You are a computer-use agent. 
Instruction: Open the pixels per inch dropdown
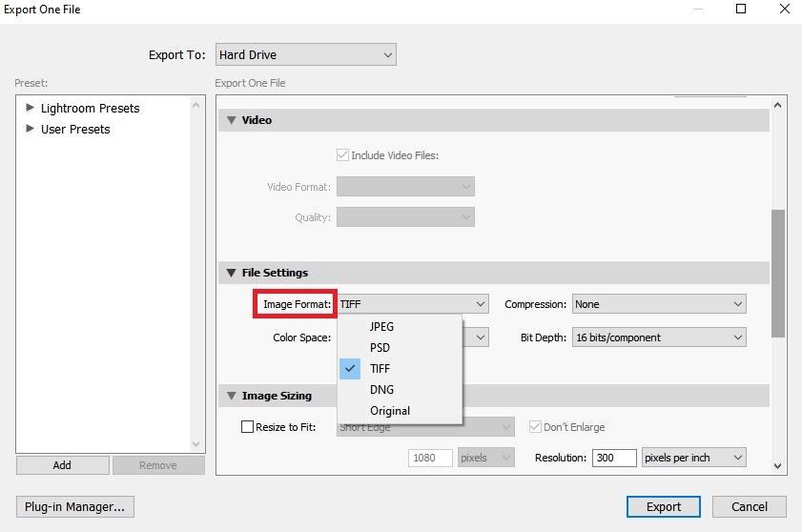[x=693, y=458]
